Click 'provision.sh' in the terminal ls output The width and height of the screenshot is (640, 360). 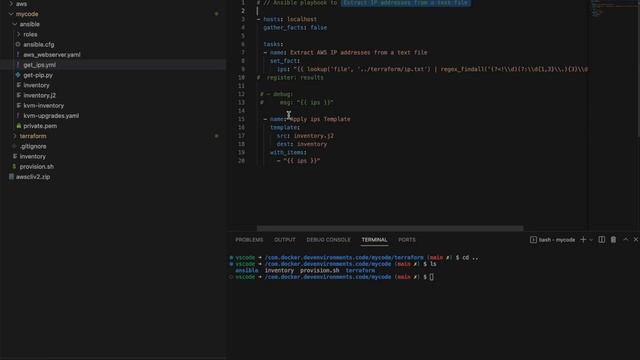319,270
